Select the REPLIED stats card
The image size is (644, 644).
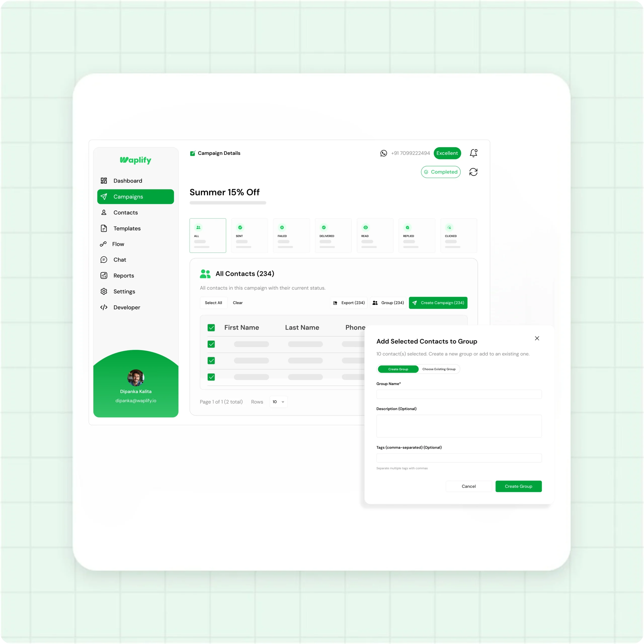(x=417, y=235)
